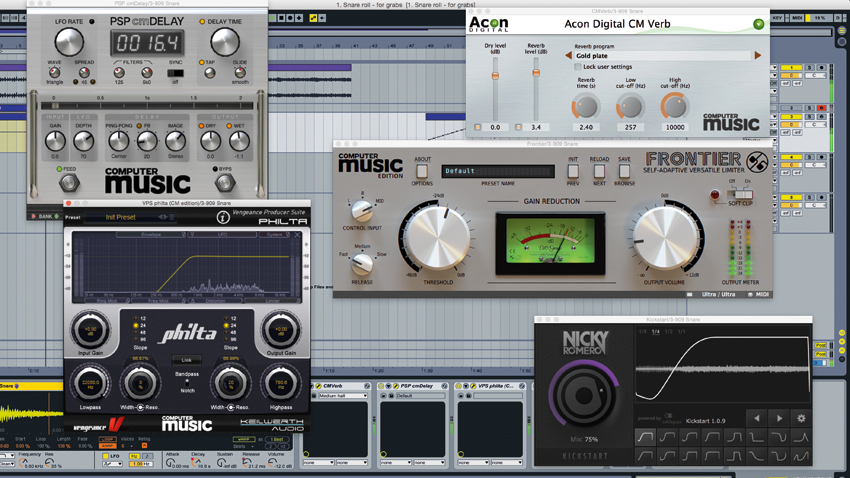Toggle the SYNC switch on PSP cmDelay

coord(175,73)
